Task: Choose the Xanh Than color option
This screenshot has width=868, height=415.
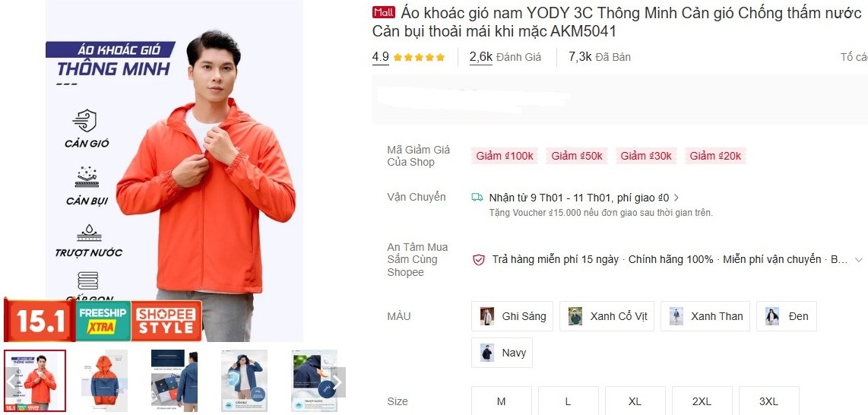Action: point(705,316)
